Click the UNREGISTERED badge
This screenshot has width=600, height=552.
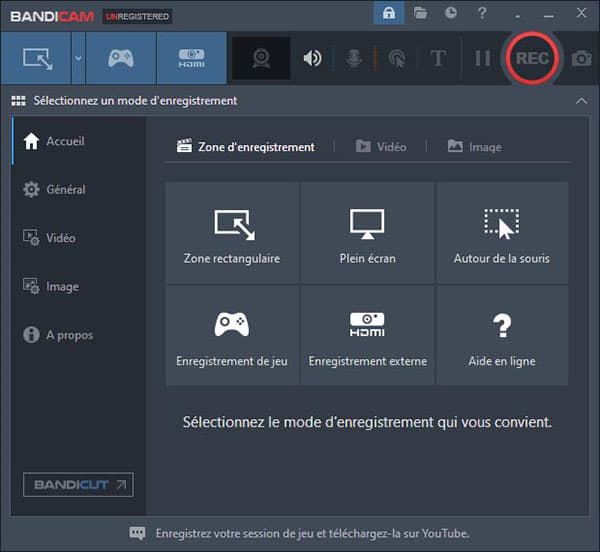click(x=137, y=16)
